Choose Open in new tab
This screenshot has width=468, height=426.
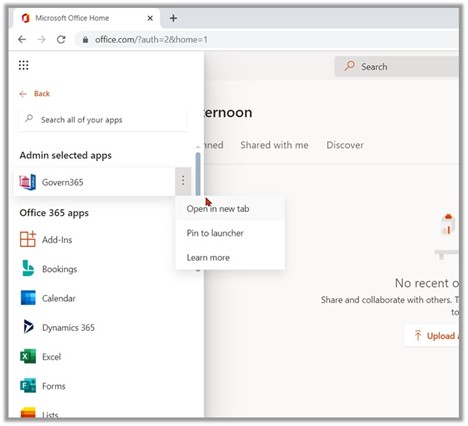[x=230, y=209]
